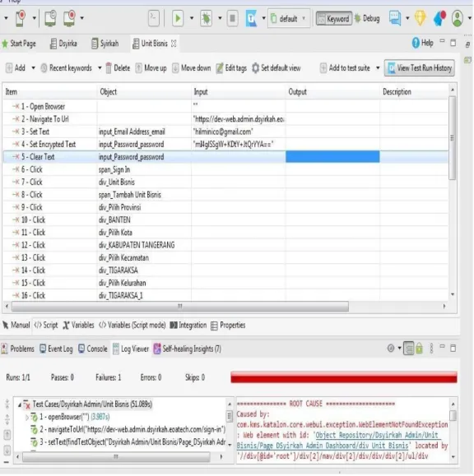This screenshot has height=476, width=474.
Task: Select the 6 - Click span_Sign In row
Action: coord(225,169)
